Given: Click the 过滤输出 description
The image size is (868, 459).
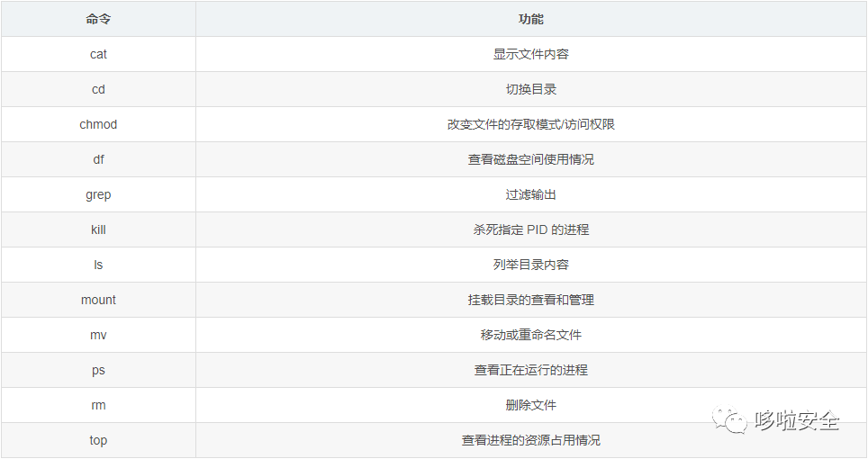Looking at the screenshot, I should 531,194.
